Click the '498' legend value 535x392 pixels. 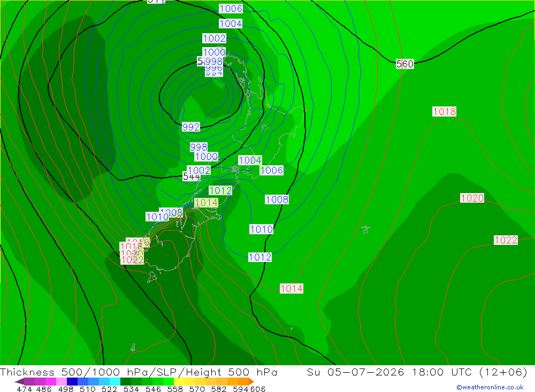coord(65,389)
